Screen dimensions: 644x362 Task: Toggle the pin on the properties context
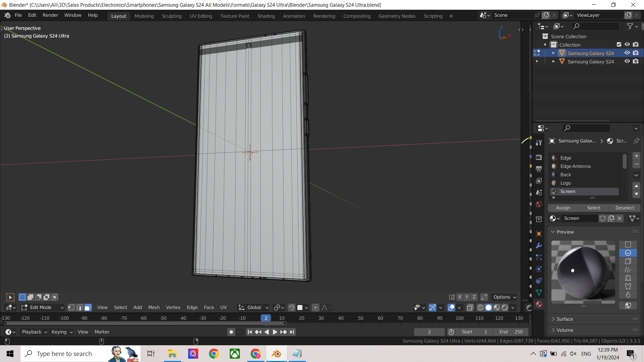pos(636,141)
